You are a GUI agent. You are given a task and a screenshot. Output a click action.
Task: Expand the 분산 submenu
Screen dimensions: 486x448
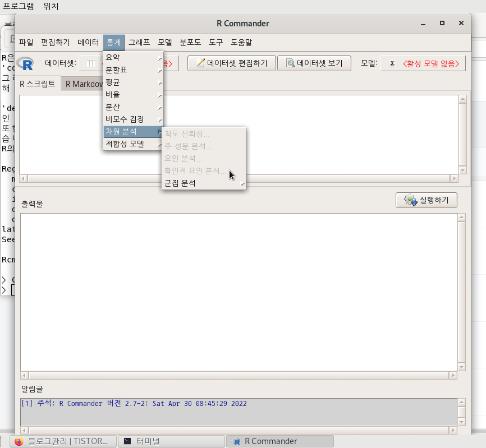(133, 107)
